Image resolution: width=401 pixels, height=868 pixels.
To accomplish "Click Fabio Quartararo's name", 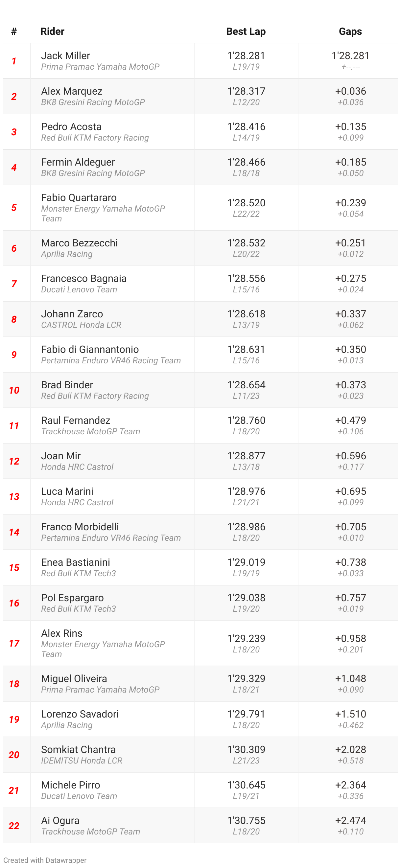I will point(79,197).
